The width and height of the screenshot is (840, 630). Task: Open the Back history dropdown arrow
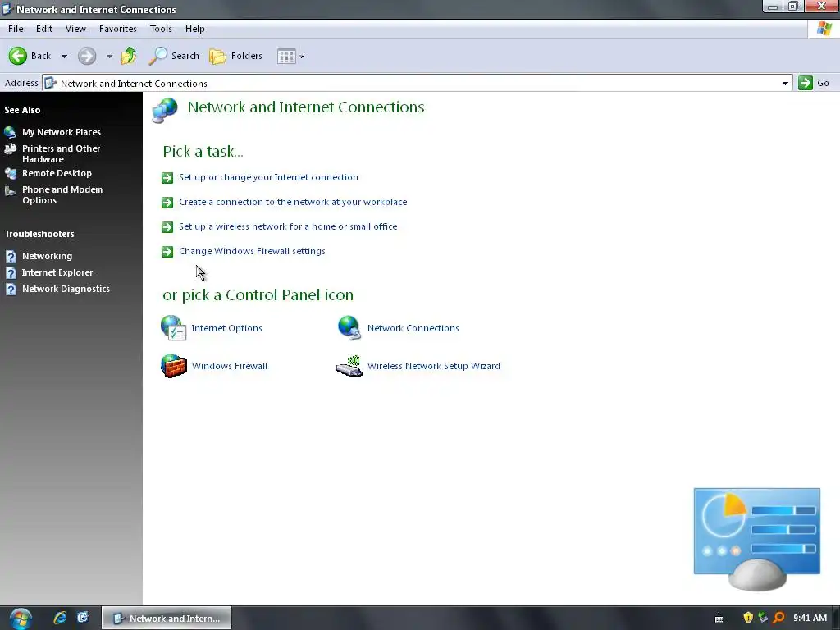(64, 57)
